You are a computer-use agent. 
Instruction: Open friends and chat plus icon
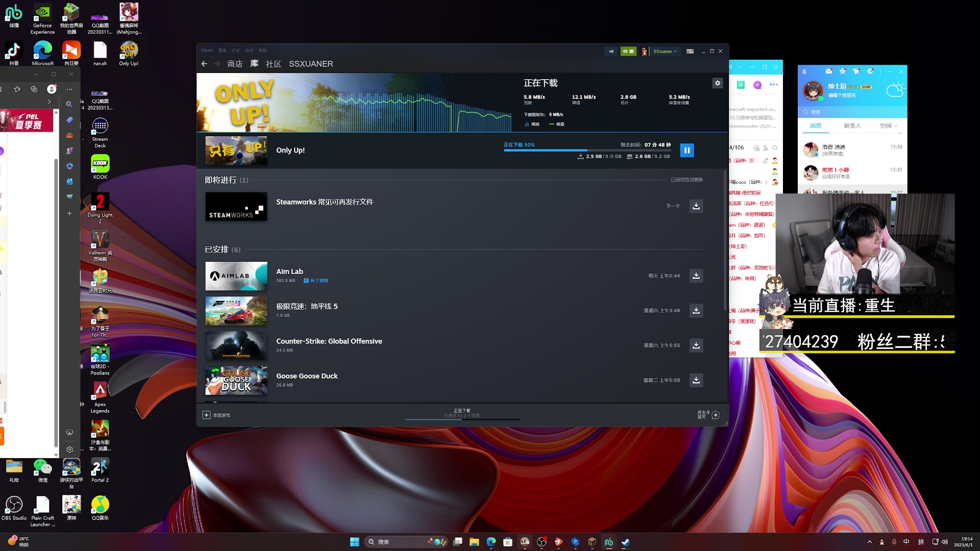click(715, 415)
